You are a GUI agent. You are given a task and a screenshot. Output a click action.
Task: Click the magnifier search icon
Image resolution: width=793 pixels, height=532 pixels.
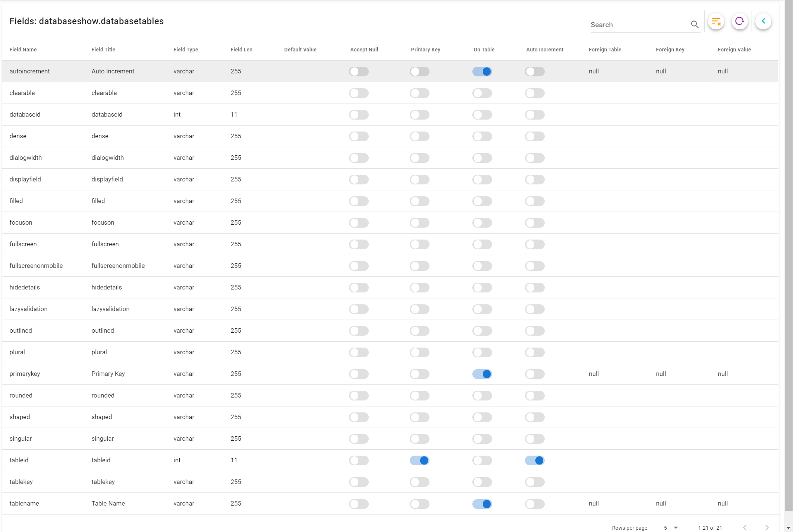click(695, 25)
